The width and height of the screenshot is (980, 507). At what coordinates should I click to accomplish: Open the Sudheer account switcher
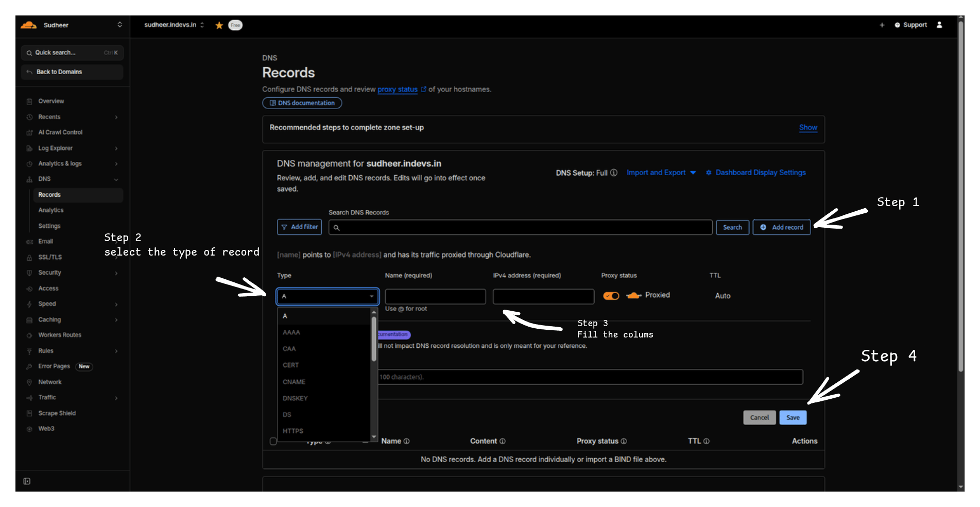click(x=119, y=25)
